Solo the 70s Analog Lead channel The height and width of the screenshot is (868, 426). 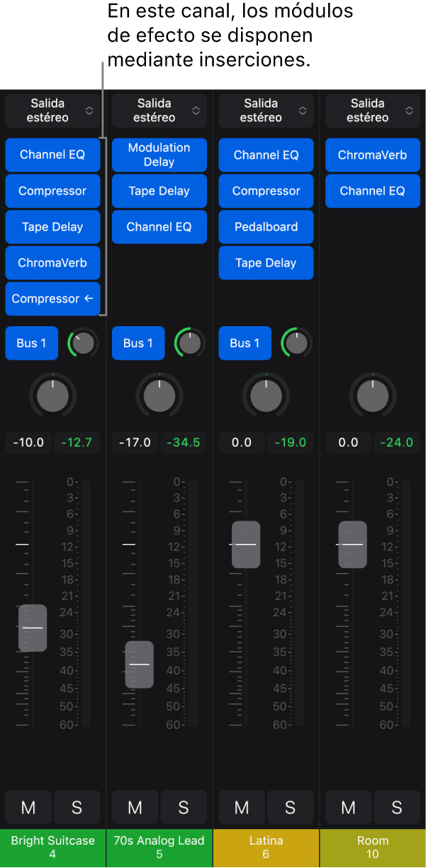pyautogui.click(x=184, y=807)
